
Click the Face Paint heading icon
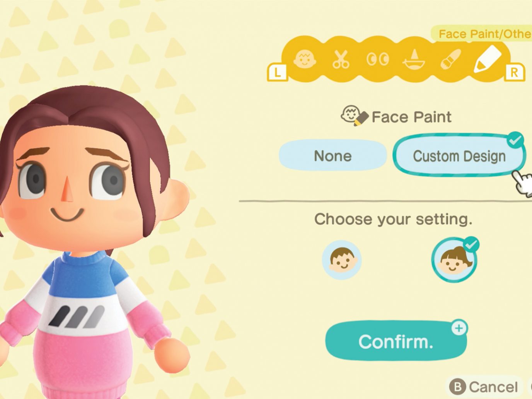pyautogui.click(x=354, y=116)
